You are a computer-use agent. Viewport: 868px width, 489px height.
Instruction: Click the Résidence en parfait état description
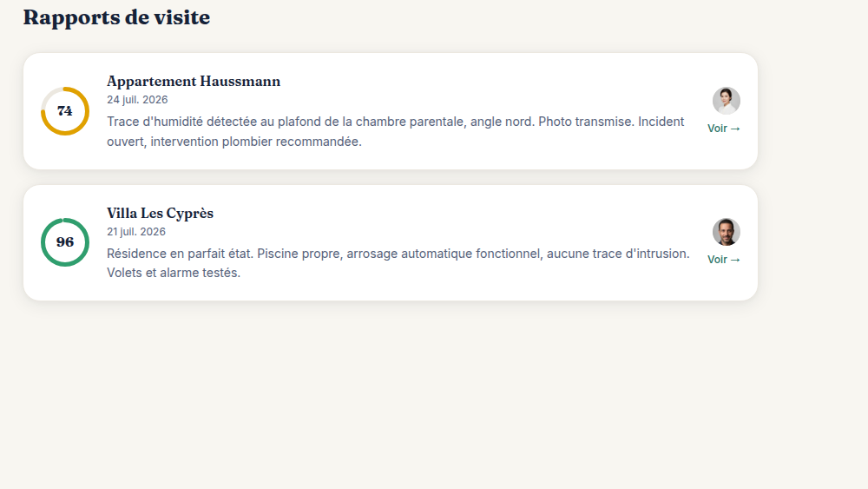[398, 263]
